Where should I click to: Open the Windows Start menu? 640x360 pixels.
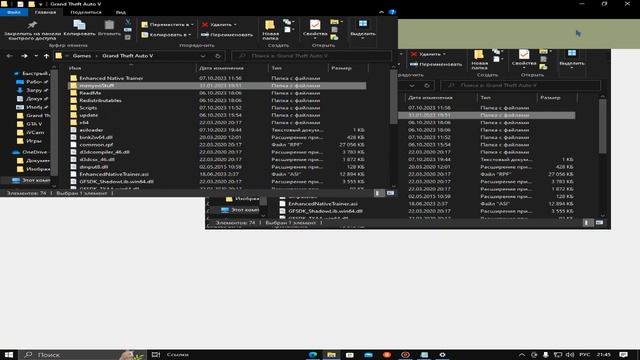[9, 355]
